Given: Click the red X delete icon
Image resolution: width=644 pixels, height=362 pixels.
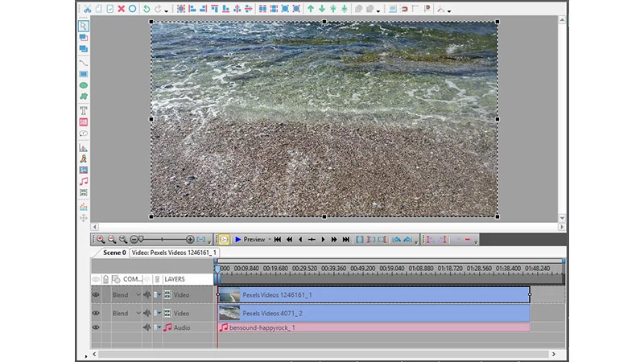Looking at the screenshot, I should [122, 9].
